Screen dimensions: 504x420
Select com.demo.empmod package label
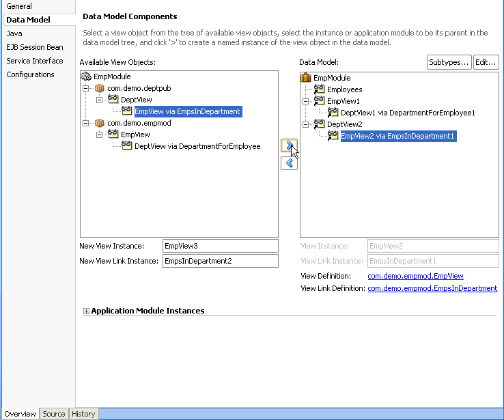(x=139, y=123)
